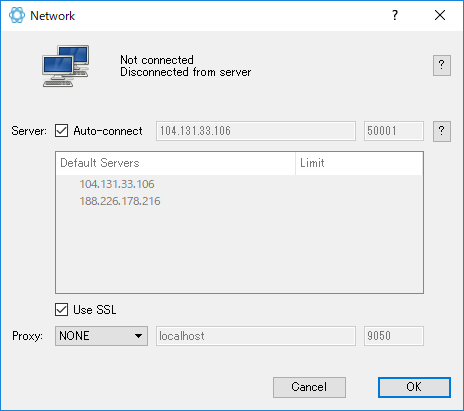Click the proxy host field localhost

(256, 336)
